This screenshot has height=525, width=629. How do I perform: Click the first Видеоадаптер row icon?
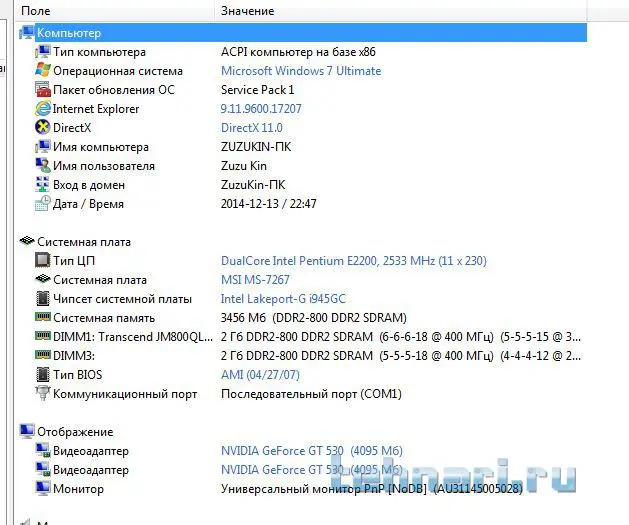coord(43,450)
